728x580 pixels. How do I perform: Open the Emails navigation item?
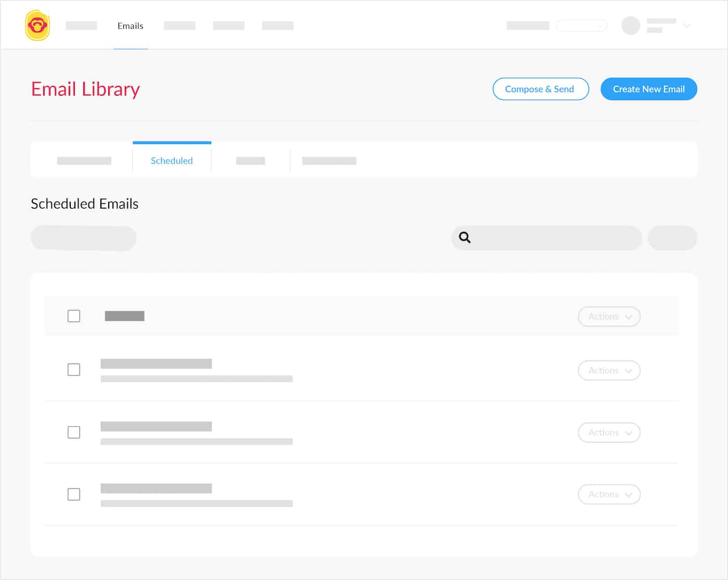131,26
